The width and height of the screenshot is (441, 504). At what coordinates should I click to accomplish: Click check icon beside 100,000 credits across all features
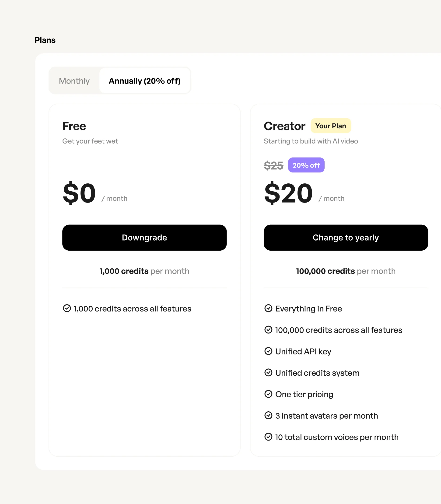[268, 329]
